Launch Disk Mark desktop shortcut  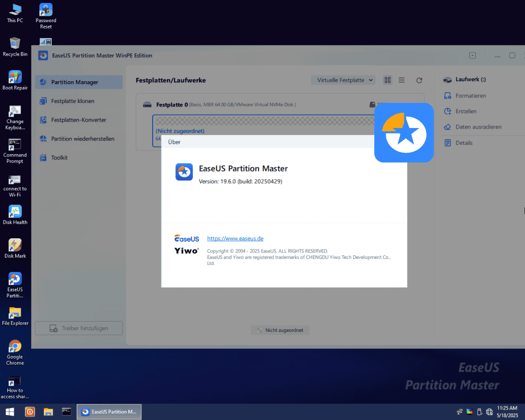[x=15, y=248]
